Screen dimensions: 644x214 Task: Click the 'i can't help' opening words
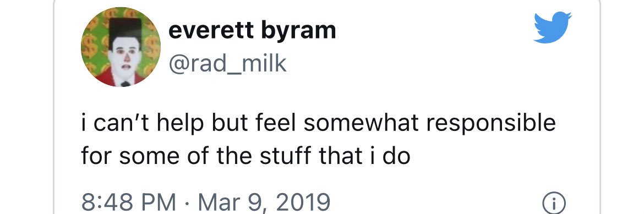[142, 124]
